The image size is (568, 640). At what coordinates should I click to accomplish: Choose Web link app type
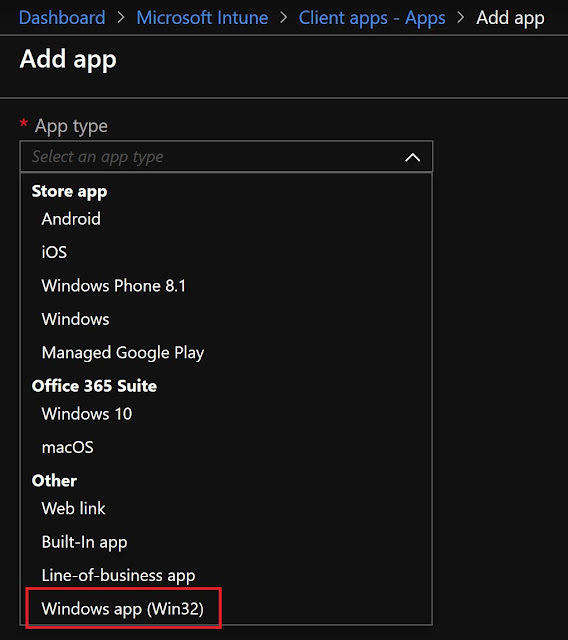coord(73,509)
